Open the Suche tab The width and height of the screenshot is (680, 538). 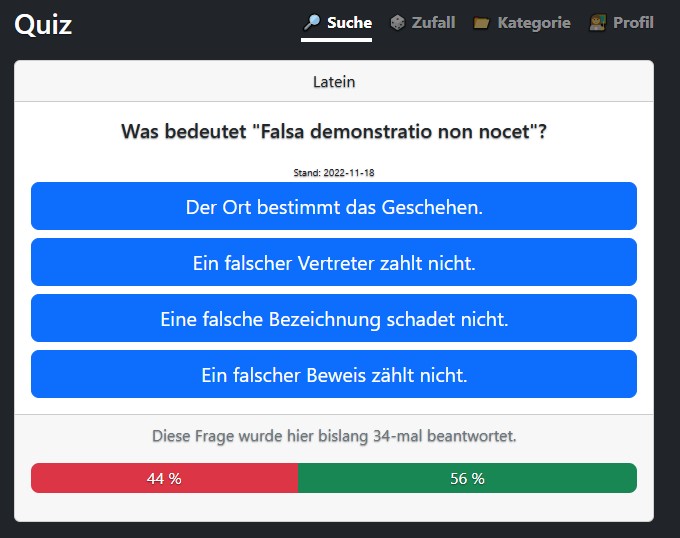point(337,23)
